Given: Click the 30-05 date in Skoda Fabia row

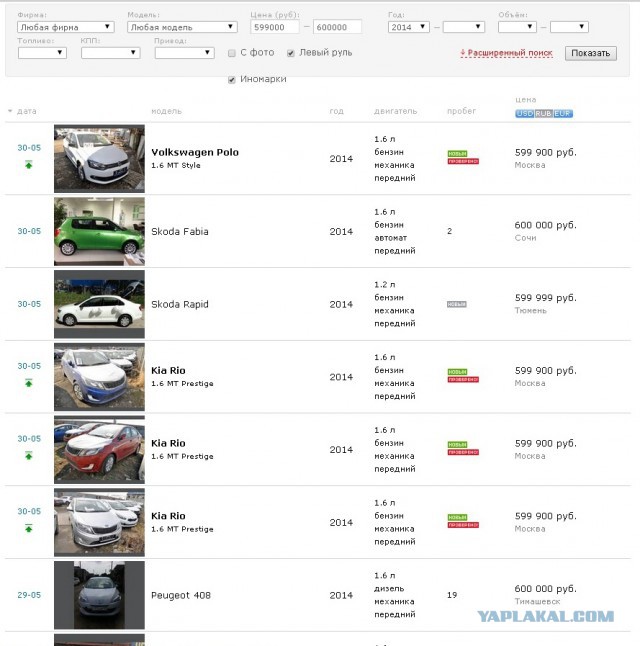Looking at the screenshot, I should pos(29,231).
